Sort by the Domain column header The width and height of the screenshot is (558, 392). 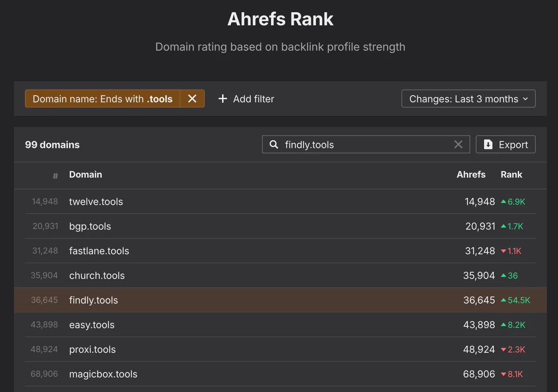(x=86, y=174)
